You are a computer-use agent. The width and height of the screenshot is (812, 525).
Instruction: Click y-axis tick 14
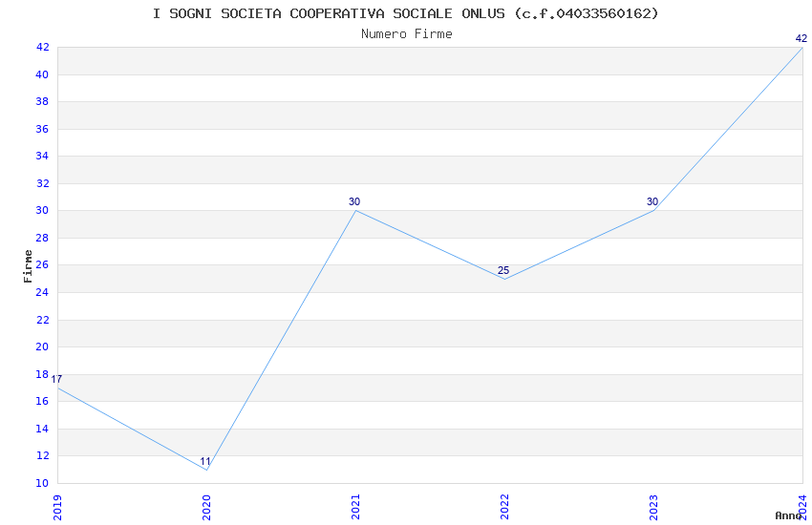42,429
